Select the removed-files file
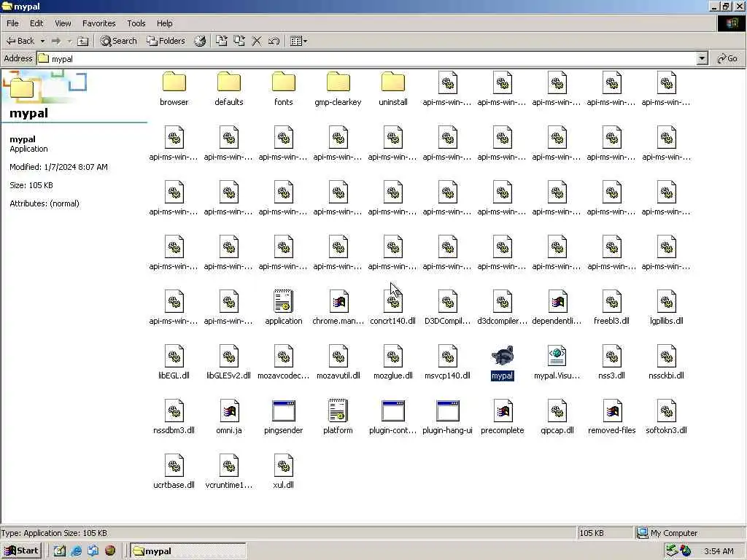This screenshot has width=747, height=560. pos(612,417)
